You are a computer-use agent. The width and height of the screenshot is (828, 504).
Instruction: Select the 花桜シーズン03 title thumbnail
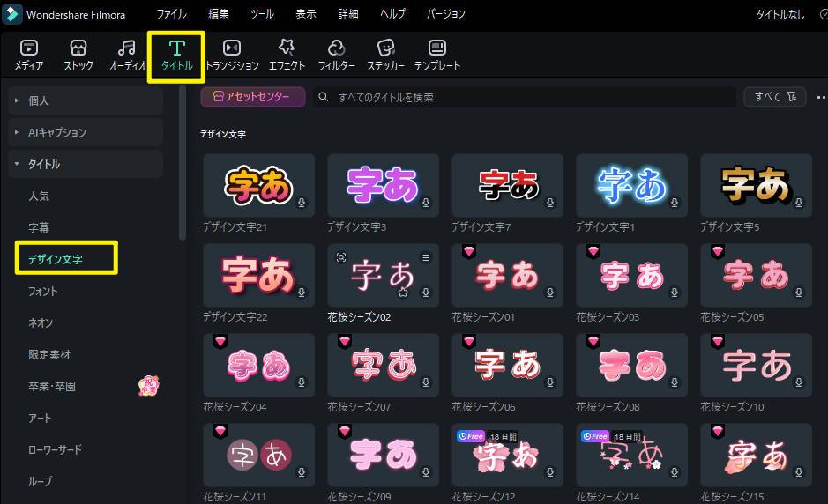click(x=631, y=275)
